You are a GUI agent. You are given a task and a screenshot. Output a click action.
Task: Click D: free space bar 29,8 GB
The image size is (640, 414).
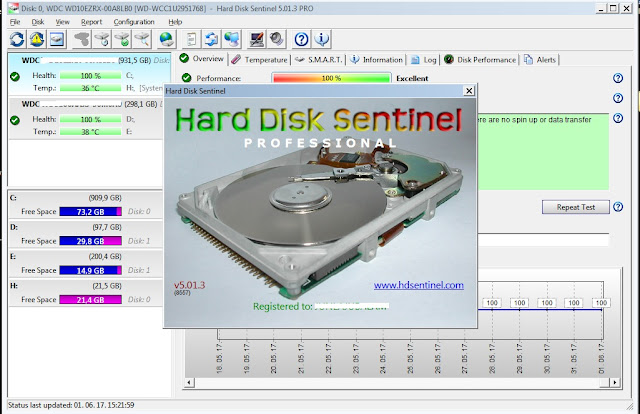click(91, 241)
